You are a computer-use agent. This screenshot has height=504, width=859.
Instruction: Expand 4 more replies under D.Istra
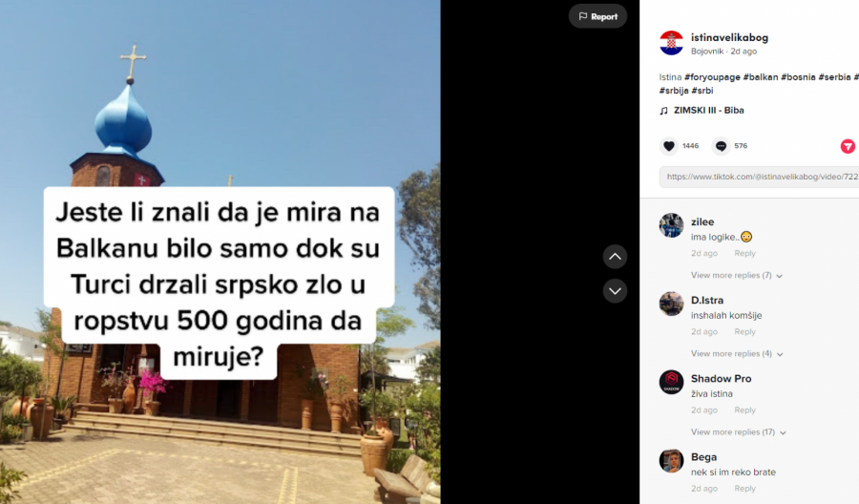[x=736, y=354]
